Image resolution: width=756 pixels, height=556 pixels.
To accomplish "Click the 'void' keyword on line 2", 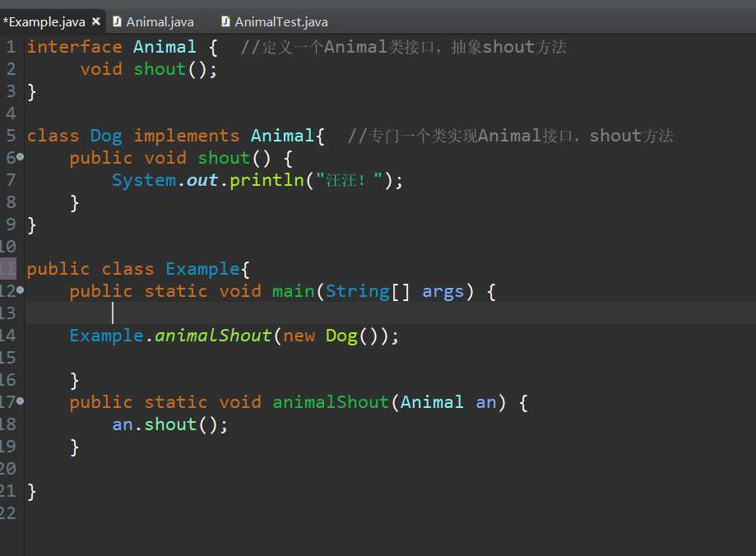I will (101, 69).
